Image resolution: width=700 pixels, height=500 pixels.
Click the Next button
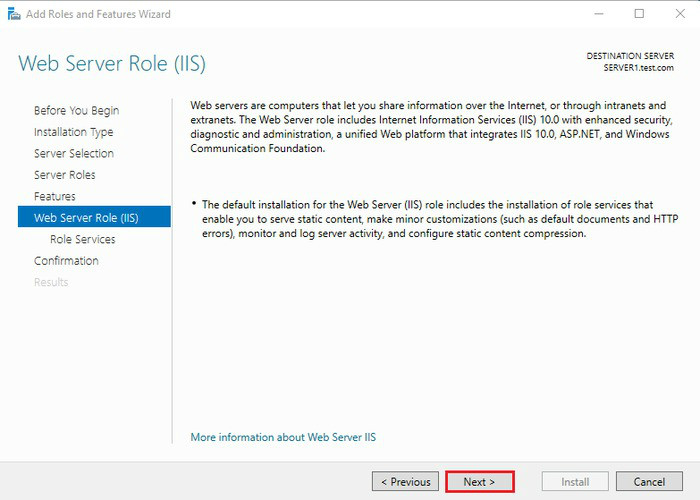(479, 482)
